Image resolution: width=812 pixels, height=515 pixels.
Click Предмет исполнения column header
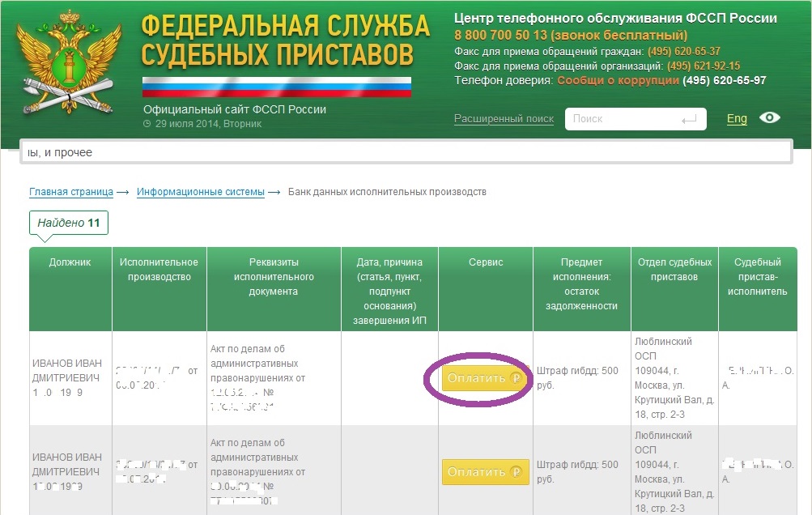pos(581,288)
